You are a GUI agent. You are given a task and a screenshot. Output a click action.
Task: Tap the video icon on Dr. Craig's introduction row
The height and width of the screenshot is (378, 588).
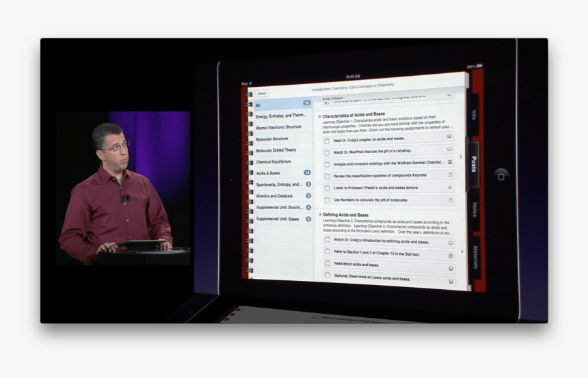pyautogui.click(x=451, y=243)
